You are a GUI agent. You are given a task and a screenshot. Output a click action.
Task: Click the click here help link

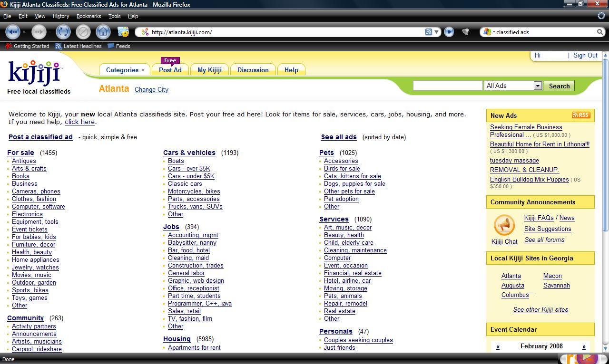[x=79, y=122]
